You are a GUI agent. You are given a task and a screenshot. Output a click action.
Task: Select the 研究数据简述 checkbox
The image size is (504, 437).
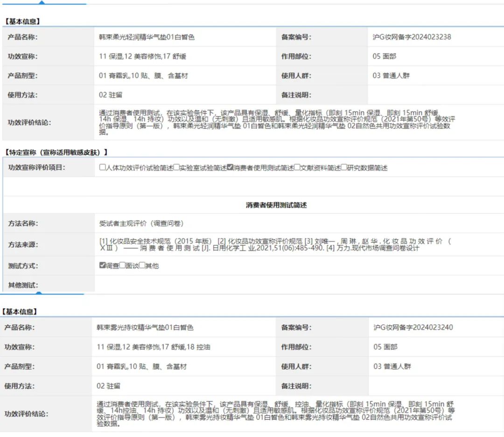(x=344, y=167)
